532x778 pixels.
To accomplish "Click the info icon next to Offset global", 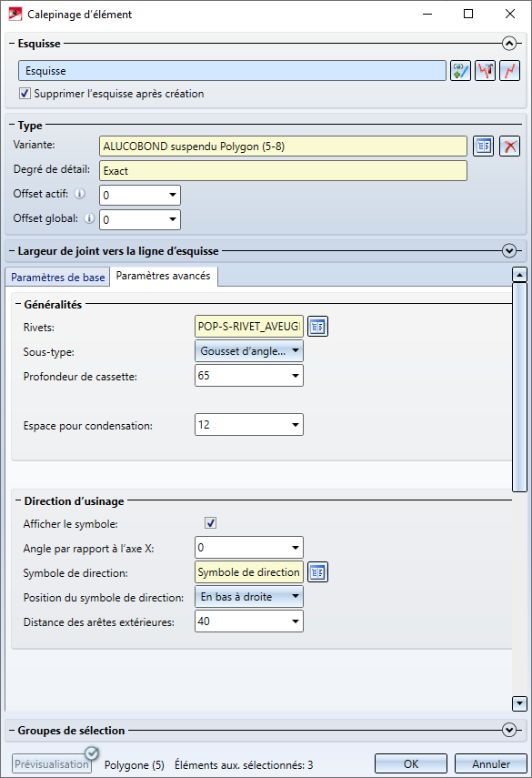I will coord(89,218).
